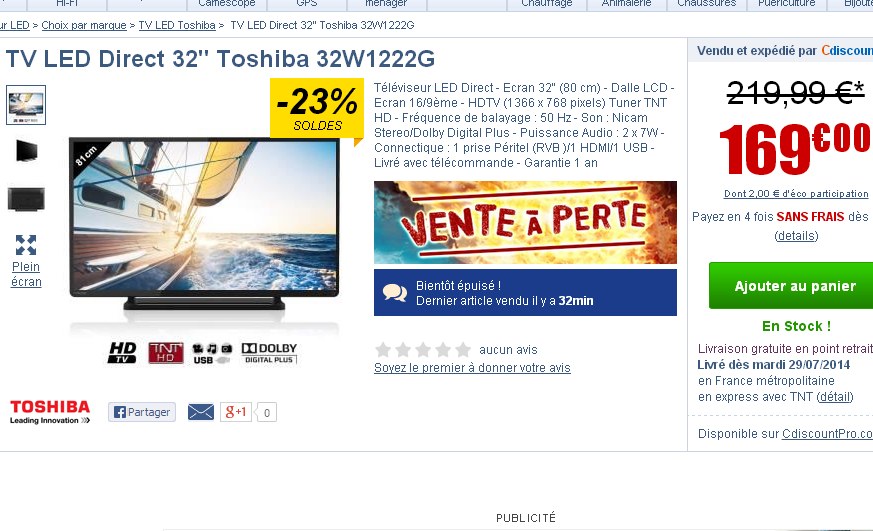Click the HD TV feature badge
873x531 pixels.
click(x=122, y=353)
